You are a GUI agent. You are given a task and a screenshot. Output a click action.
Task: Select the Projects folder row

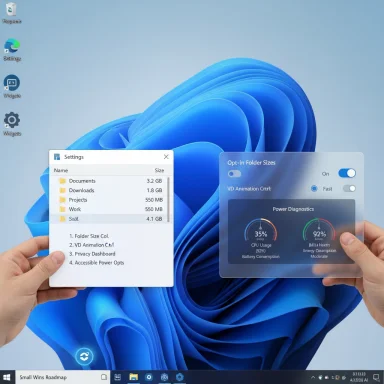(109, 200)
